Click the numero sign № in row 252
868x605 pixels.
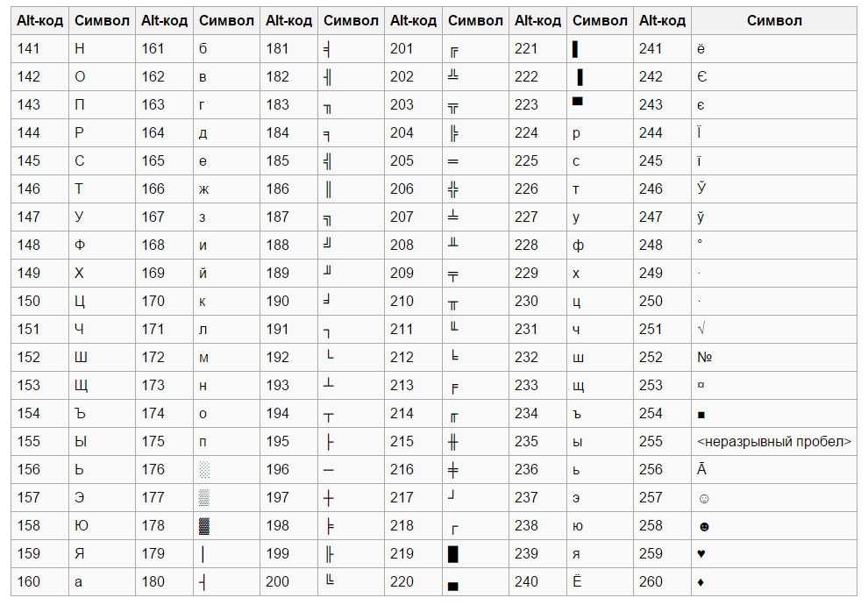tap(704, 357)
